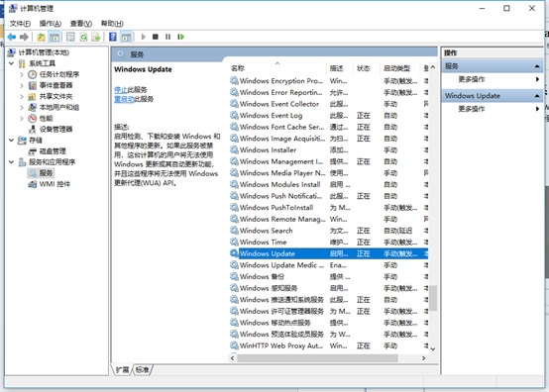Collapse the 系统工具 tree node
Image resolution: width=549 pixels, height=392 pixels.
point(12,63)
